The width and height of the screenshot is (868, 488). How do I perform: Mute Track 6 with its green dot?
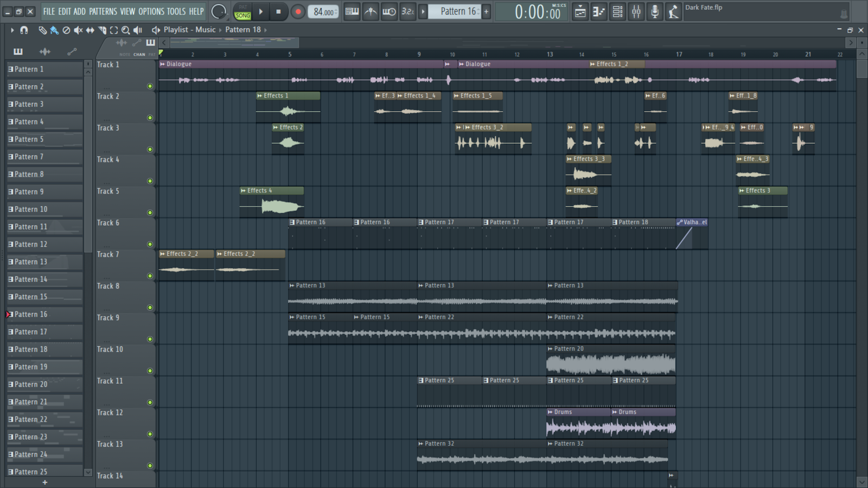150,245
